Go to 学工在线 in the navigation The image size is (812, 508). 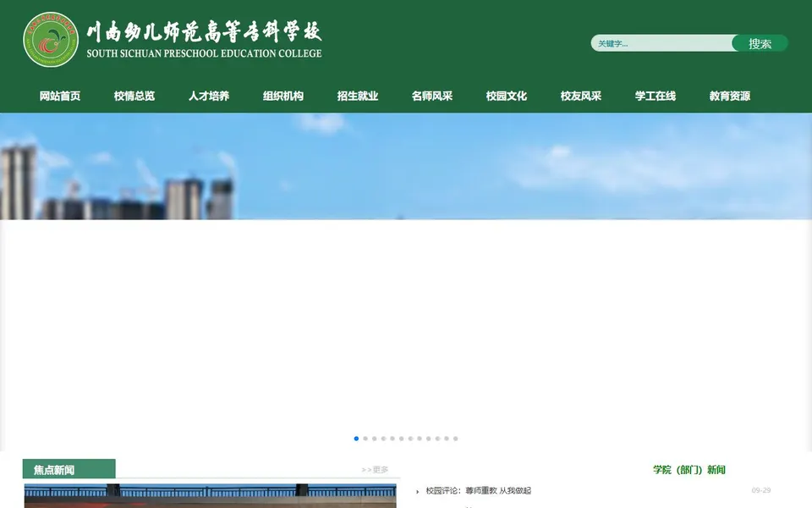[x=655, y=96]
